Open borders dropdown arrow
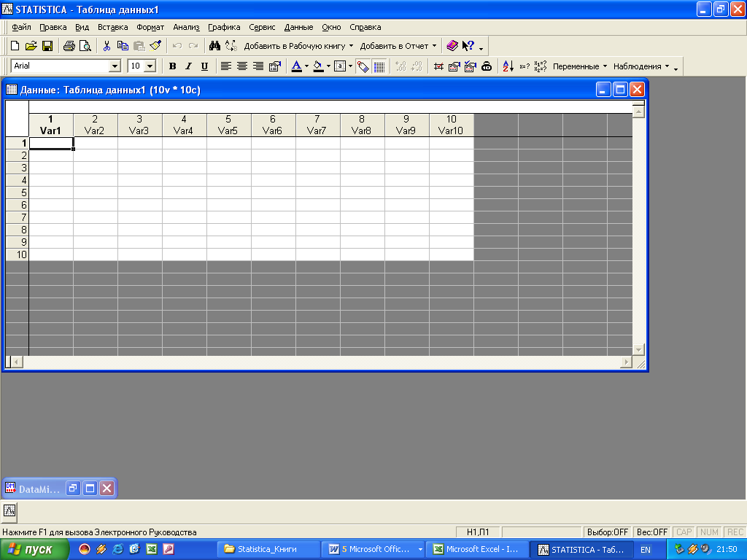Screen dimensions: 747x560 (350, 66)
